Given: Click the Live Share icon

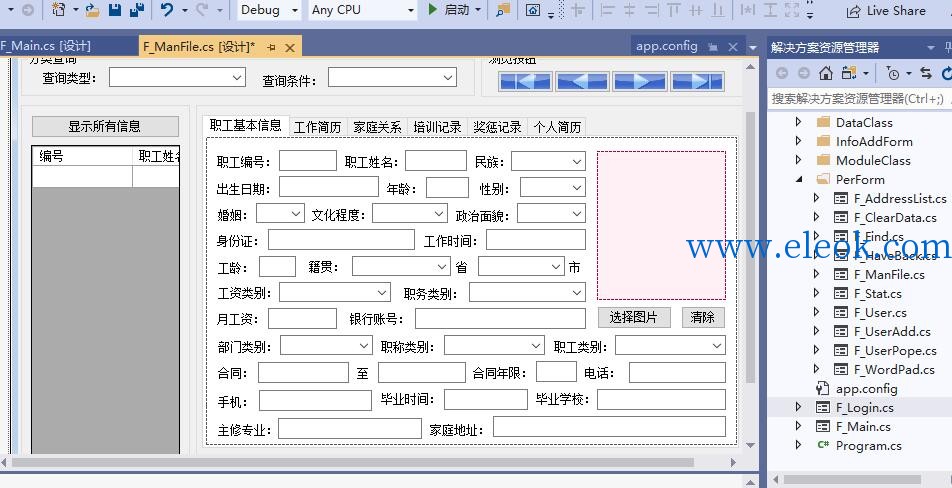Looking at the screenshot, I should 854,11.
